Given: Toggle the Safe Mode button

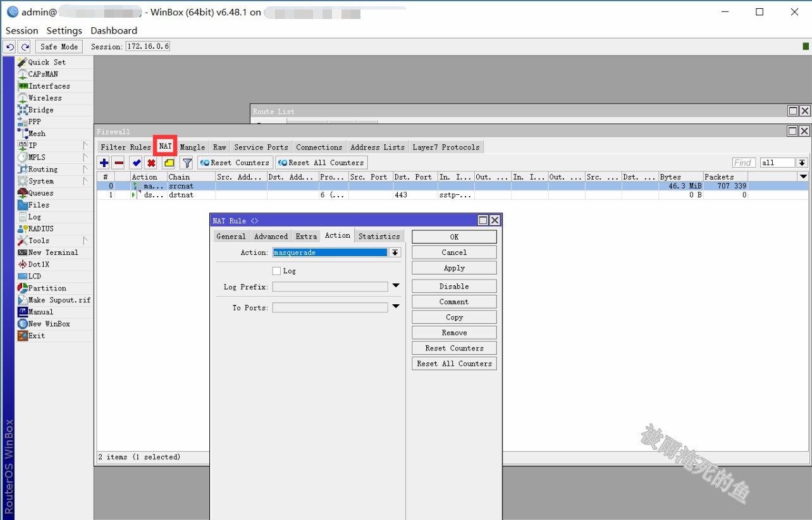Looking at the screenshot, I should 59,47.
